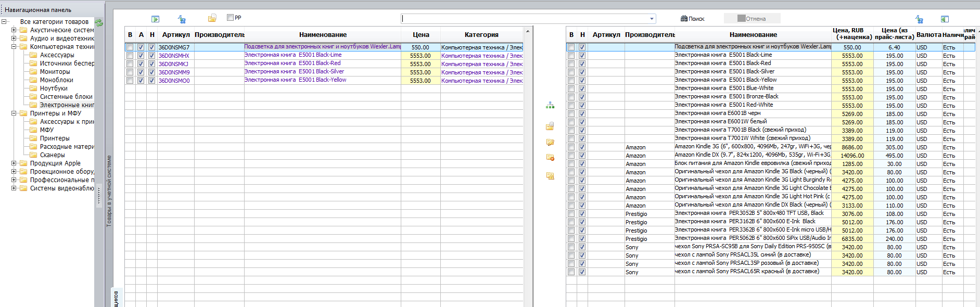The image size is (980, 307).
Task: Select the Источники бесперебойного питания category
Action: tap(67, 63)
